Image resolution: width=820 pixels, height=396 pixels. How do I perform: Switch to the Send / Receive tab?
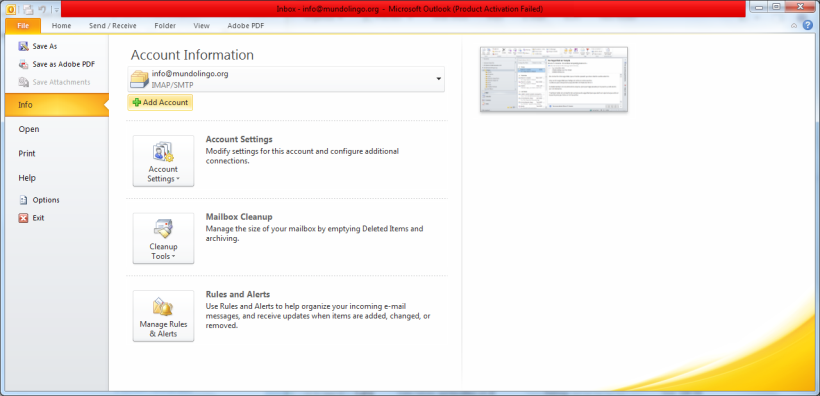[x=112, y=26]
